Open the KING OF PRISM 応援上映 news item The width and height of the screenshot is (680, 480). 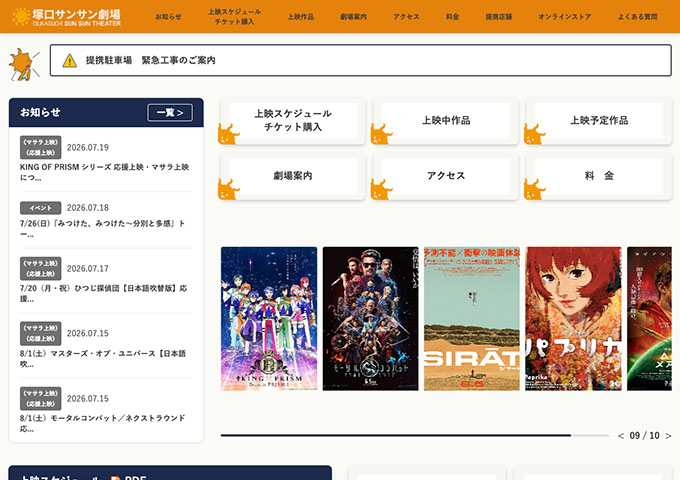pos(106,160)
